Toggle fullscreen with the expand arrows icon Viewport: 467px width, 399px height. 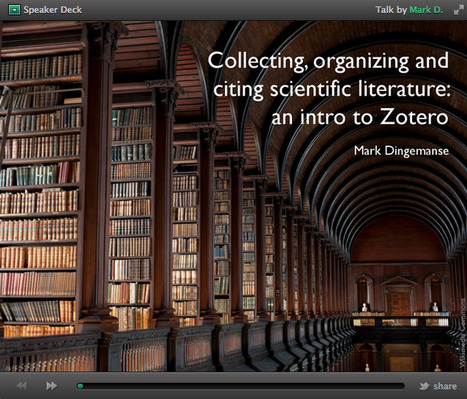pyautogui.click(x=459, y=10)
